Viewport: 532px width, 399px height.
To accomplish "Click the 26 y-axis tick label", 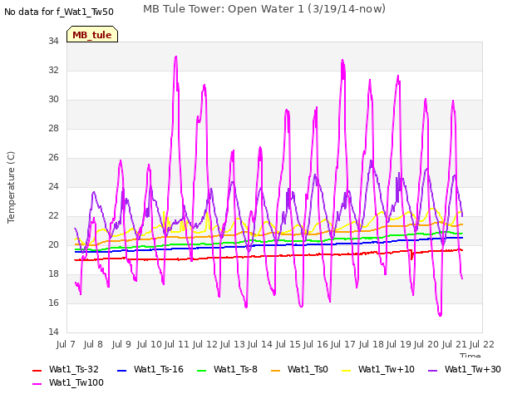I will point(53,158).
